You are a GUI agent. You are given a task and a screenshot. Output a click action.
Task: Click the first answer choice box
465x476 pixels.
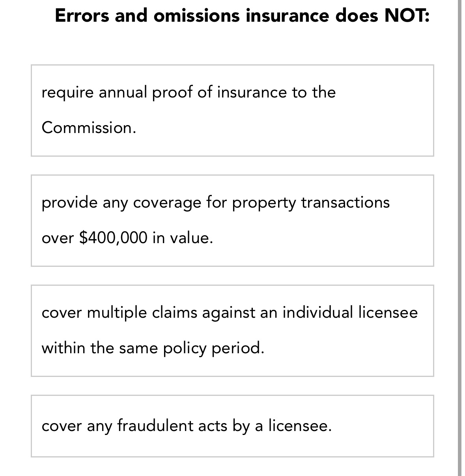(232, 110)
